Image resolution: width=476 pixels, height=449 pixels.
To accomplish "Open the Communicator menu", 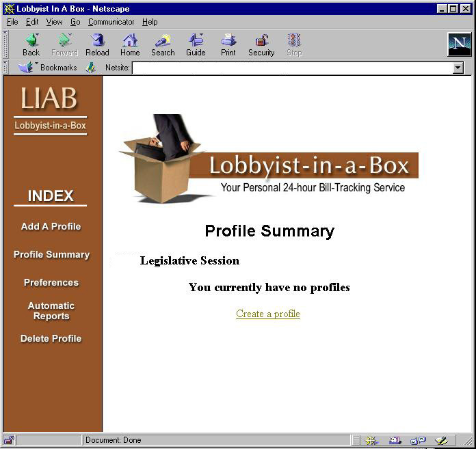I will [x=111, y=22].
